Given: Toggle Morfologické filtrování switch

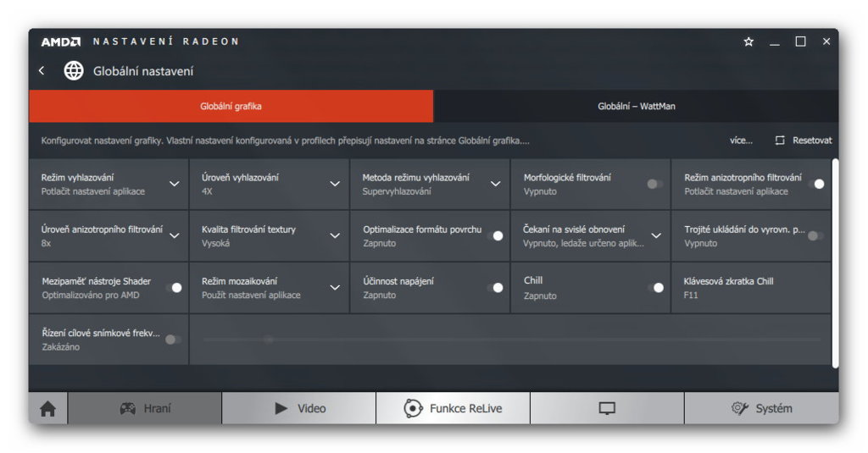Looking at the screenshot, I should point(654,184).
